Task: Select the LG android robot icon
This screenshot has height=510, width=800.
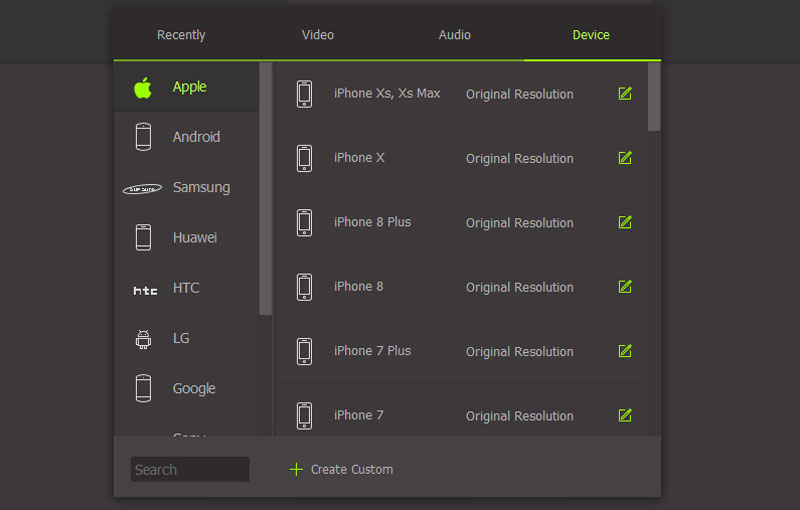Action: [x=143, y=339]
